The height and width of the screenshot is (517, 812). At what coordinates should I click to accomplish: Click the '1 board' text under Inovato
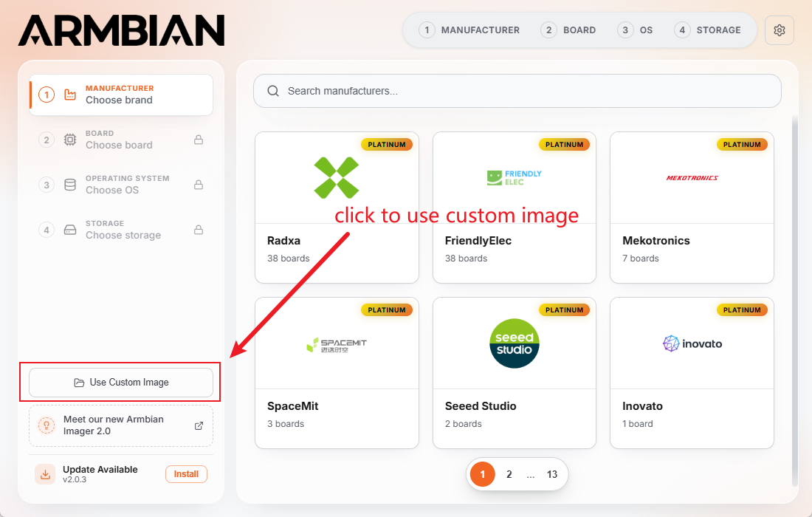[x=638, y=424]
